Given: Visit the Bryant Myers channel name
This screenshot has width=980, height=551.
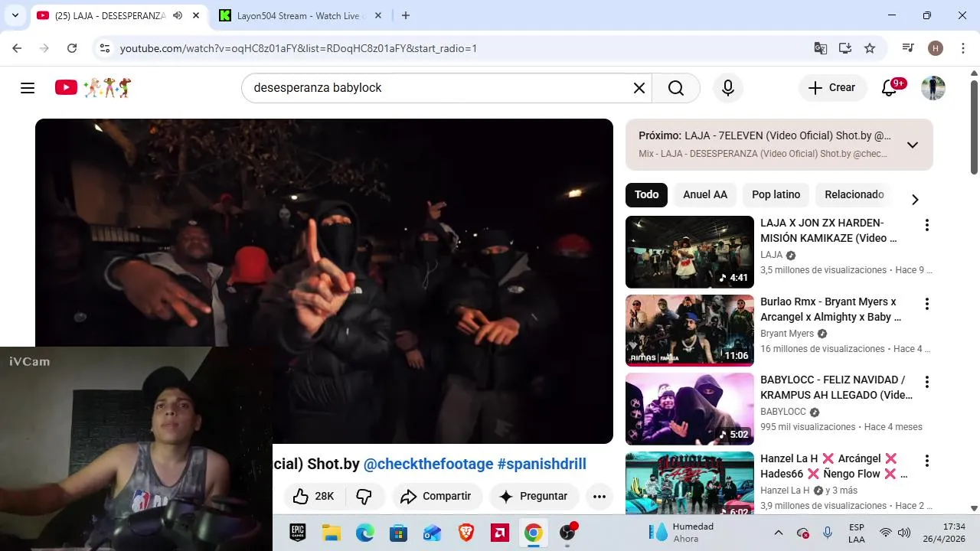Looking at the screenshot, I should click(787, 334).
